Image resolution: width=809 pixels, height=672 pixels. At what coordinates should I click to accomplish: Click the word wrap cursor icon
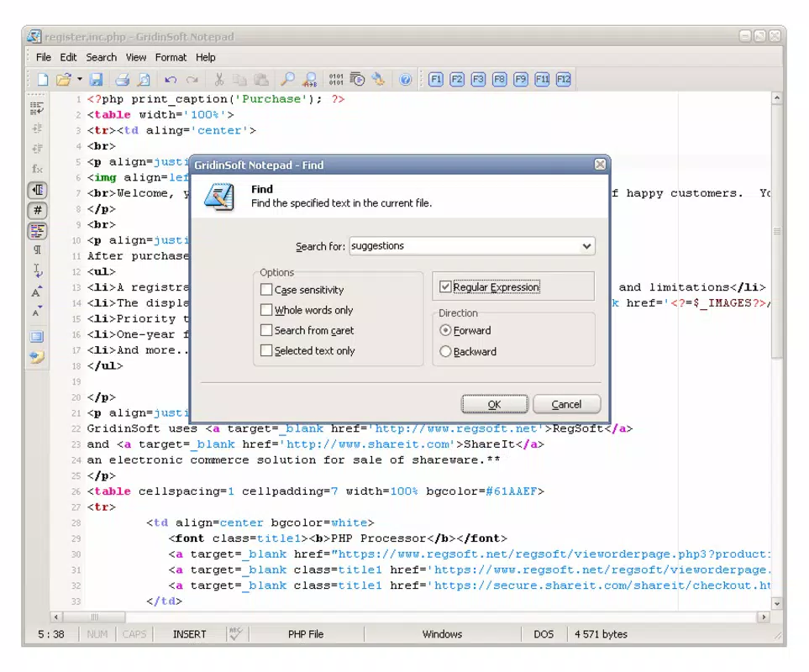(x=37, y=270)
